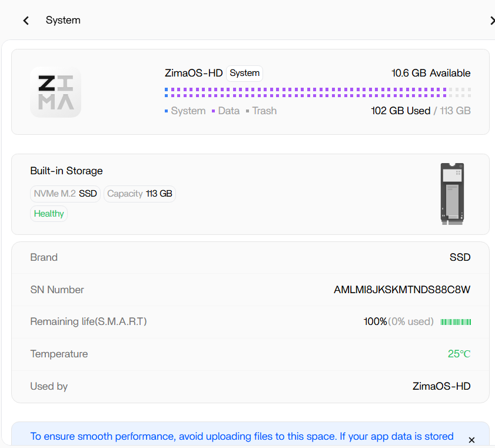Click the NVMe M.2 SSD drive image
This screenshot has height=448, width=495.
[452, 194]
